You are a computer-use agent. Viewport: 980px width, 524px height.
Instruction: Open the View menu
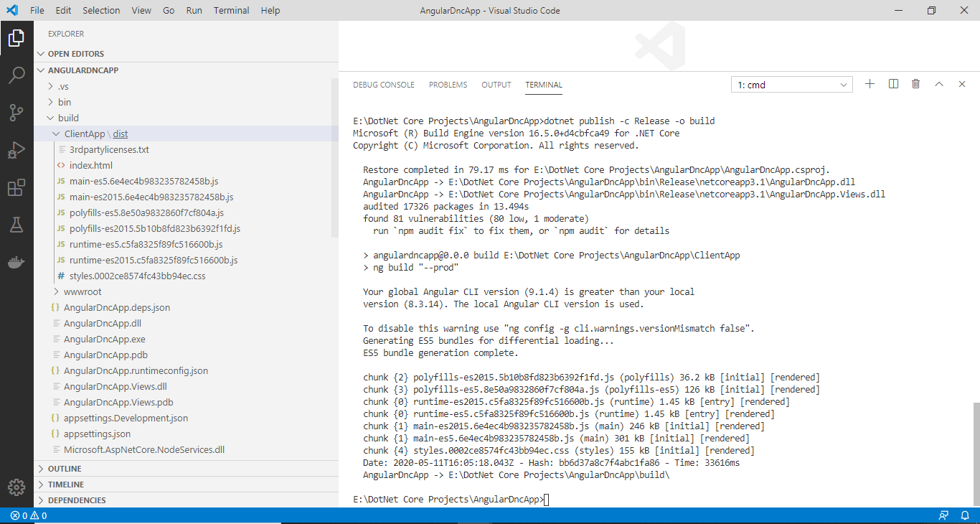141,11
